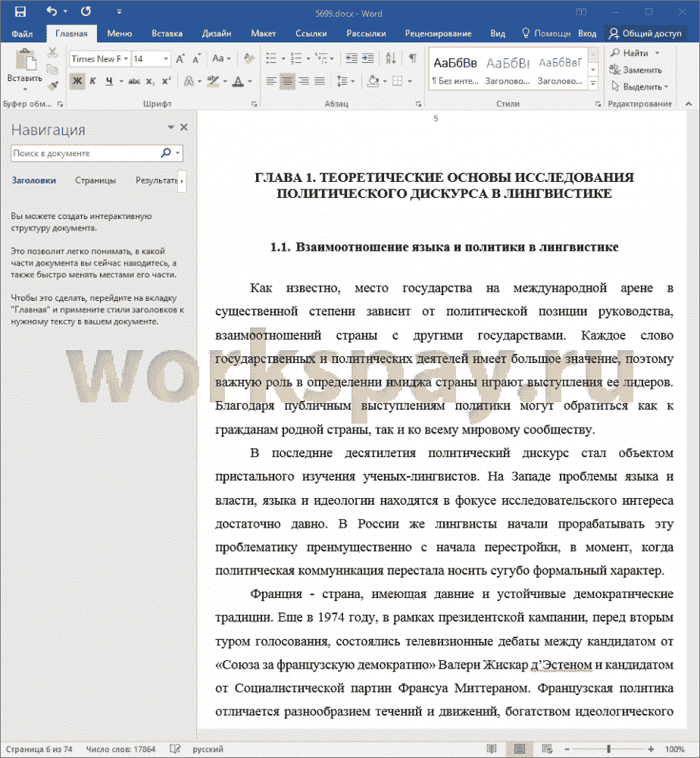The image size is (700, 758).
Task: Apply the text highlight color
Action: (213, 81)
